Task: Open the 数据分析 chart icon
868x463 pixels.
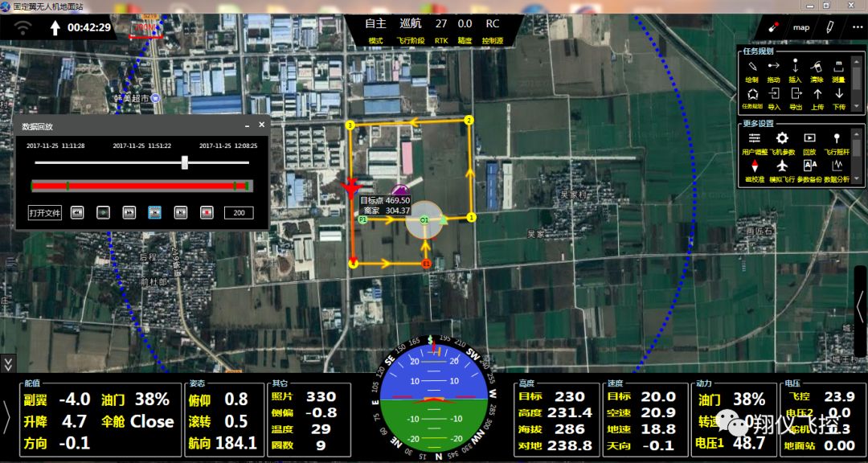Action: coord(837,166)
